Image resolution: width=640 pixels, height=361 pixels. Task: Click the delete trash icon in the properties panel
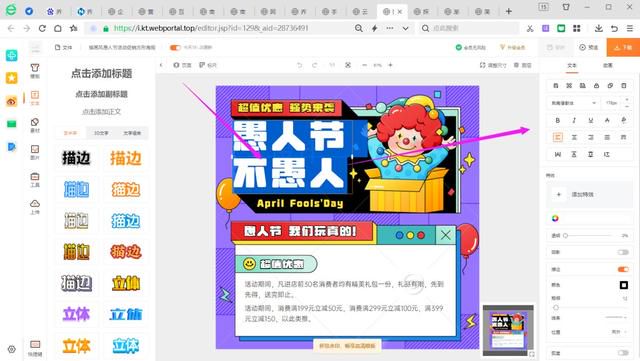624,85
